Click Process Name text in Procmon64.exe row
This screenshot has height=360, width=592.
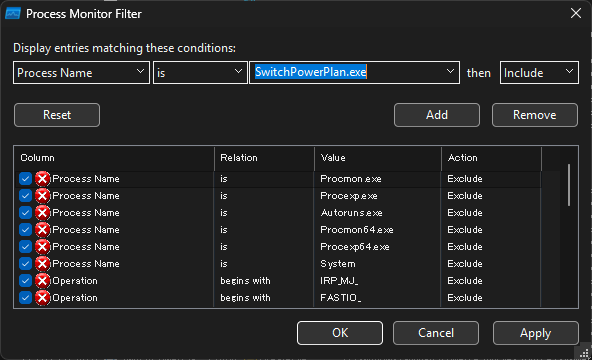[x=86, y=229]
